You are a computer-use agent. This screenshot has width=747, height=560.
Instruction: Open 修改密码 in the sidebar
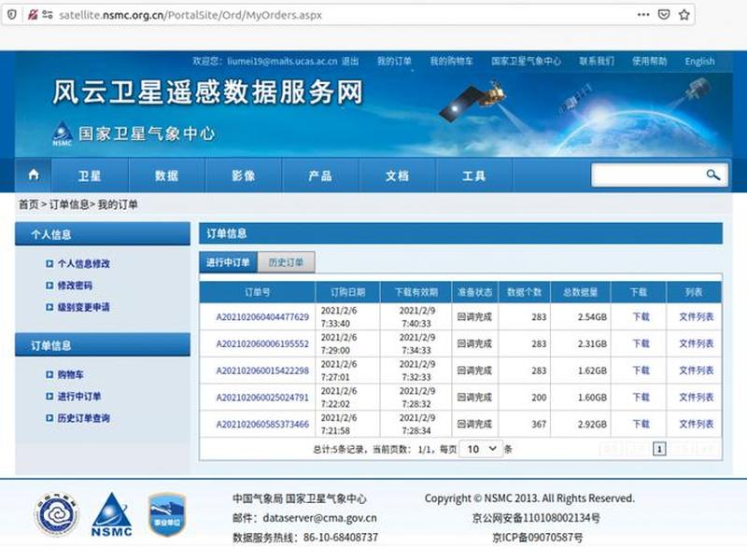pyautogui.click(x=76, y=286)
